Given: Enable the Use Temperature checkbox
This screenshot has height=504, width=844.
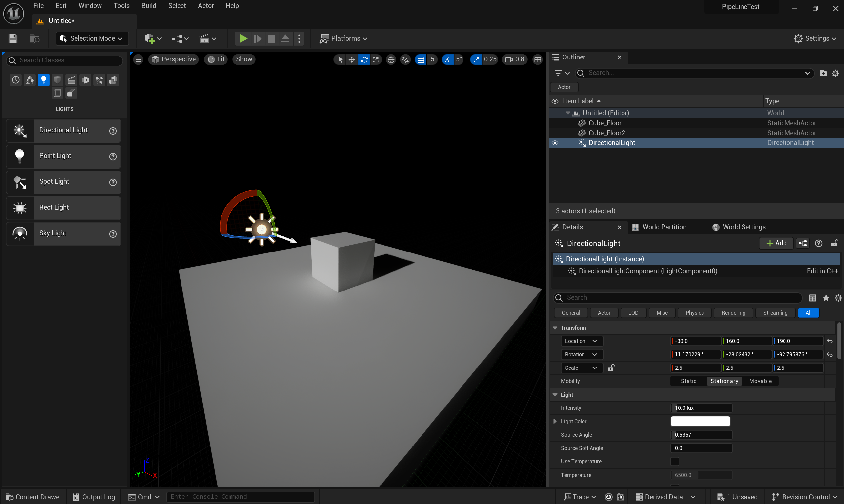Looking at the screenshot, I should [674, 462].
